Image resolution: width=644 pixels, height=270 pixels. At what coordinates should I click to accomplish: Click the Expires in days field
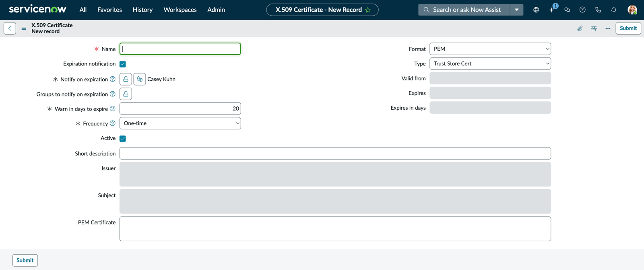click(x=490, y=108)
